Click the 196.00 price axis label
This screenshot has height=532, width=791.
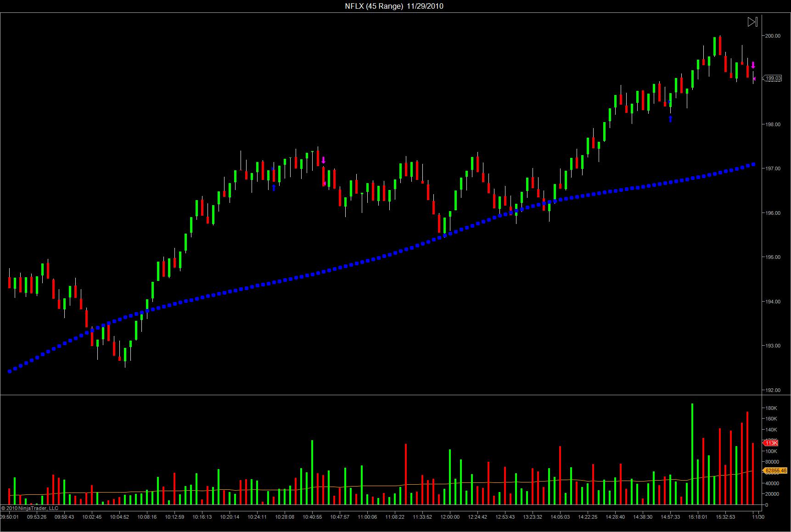[x=773, y=213]
